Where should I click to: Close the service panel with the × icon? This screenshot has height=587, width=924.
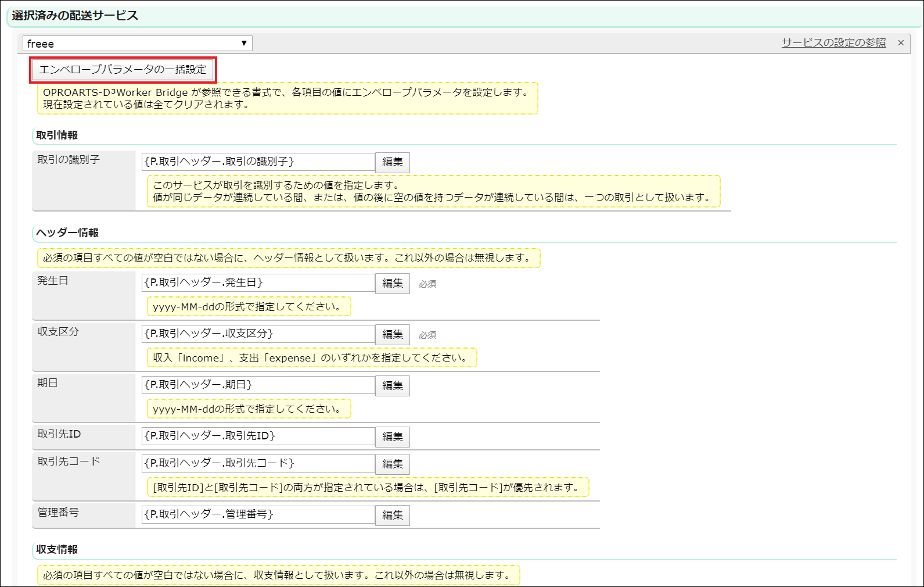tap(901, 43)
